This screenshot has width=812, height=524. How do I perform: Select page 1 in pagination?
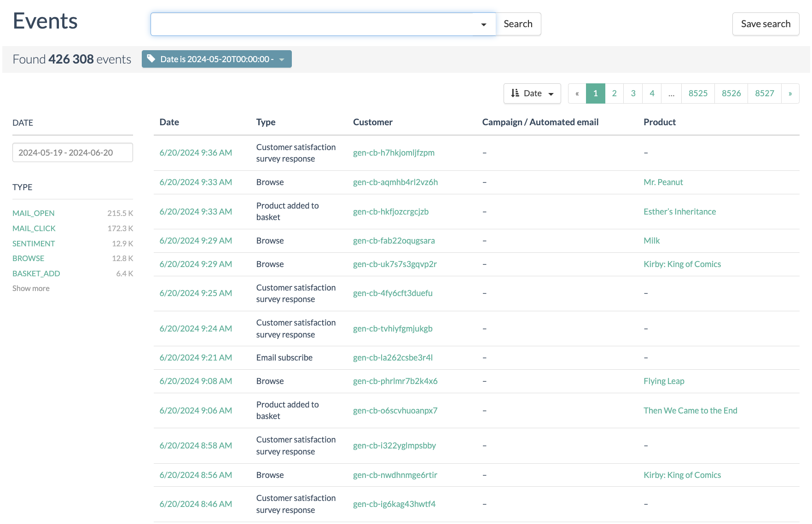pyautogui.click(x=596, y=93)
